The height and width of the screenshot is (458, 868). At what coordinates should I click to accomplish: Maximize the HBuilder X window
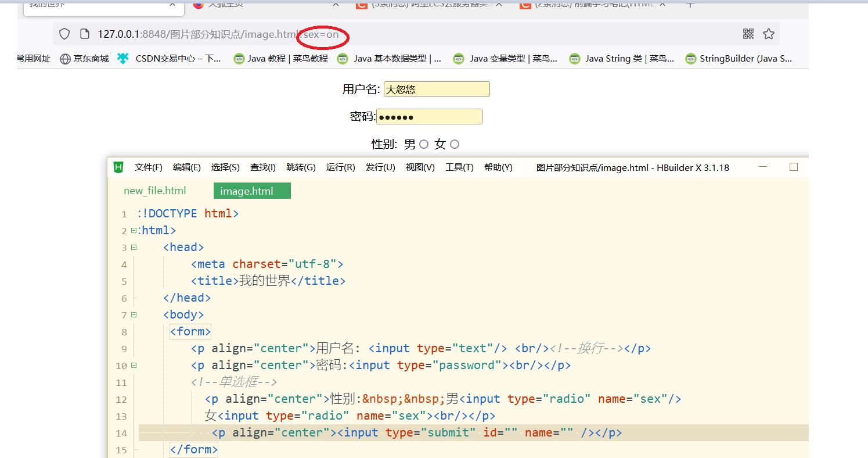pyautogui.click(x=794, y=167)
